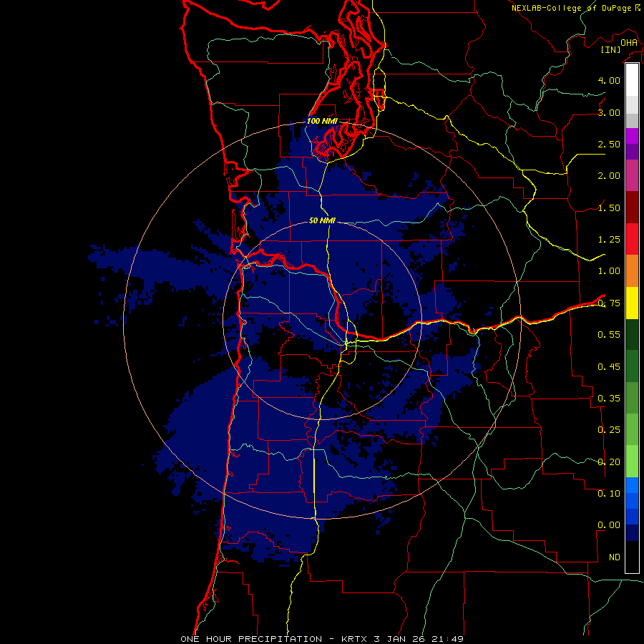The width and height of the screenshot is (644, 644).
Task: Click the ND legend label
Action: [615, 557]
